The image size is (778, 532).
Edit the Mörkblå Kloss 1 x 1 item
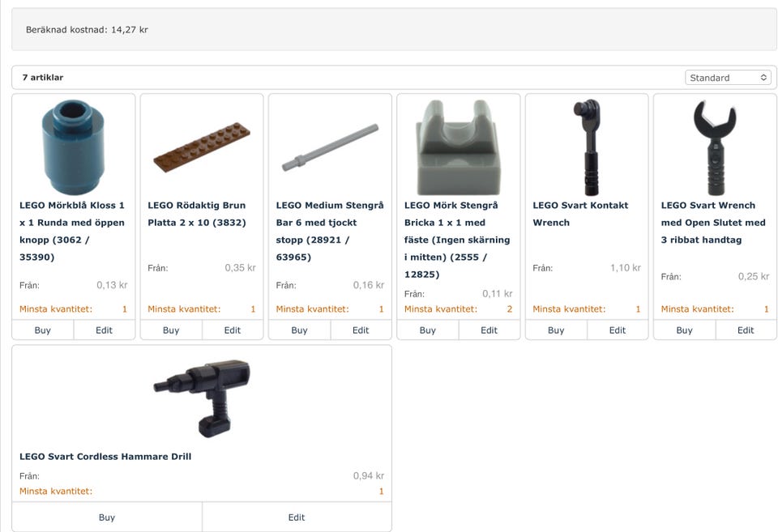click(105, 330)
